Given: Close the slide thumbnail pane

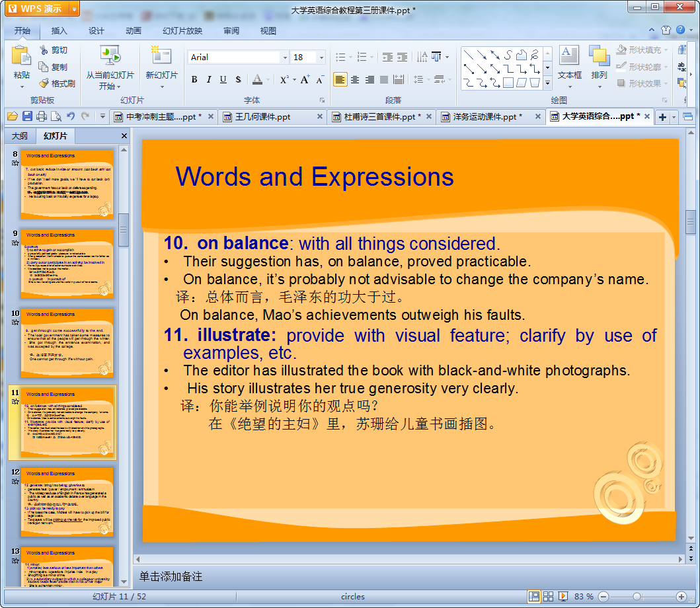Looking at the screenshot, I should click(124, 135).
